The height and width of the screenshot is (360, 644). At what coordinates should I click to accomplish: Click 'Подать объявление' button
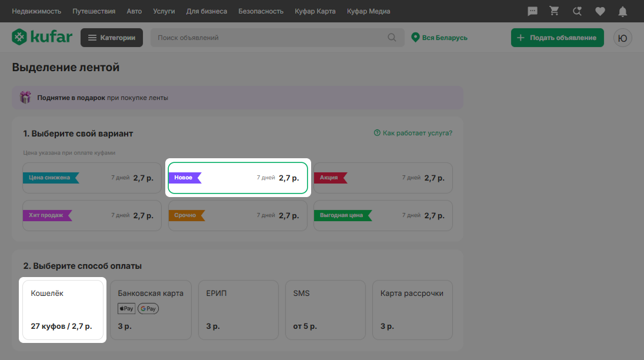pos(558,38)
